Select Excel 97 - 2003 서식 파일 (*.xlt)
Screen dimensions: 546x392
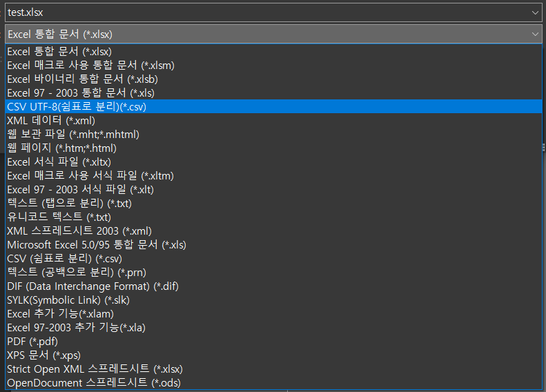274,189
